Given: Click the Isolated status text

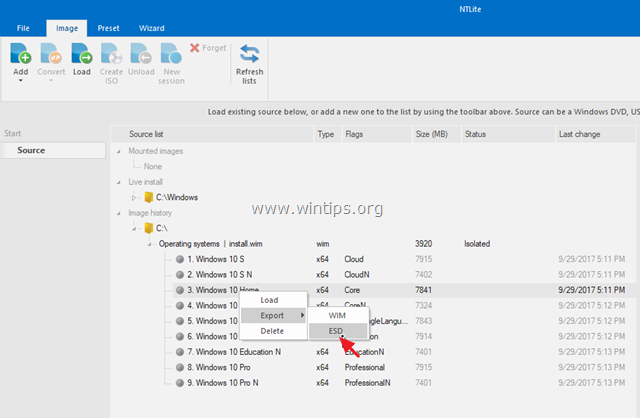Looking at the screenshot, I should click(x=477, y=244).
